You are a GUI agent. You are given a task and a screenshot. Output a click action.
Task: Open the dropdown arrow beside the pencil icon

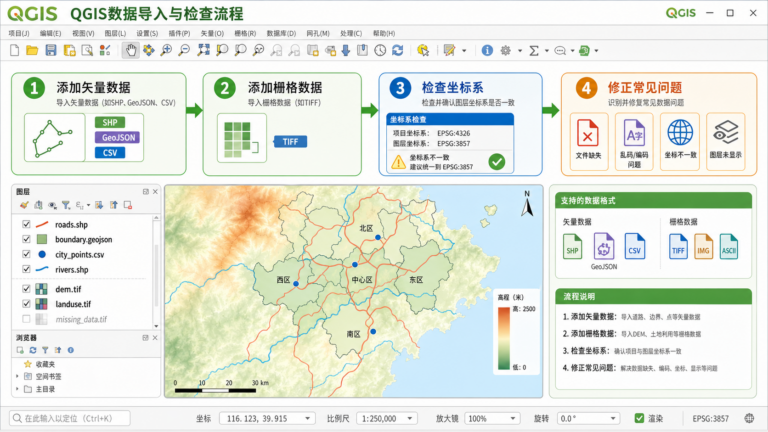coord(464,50)
